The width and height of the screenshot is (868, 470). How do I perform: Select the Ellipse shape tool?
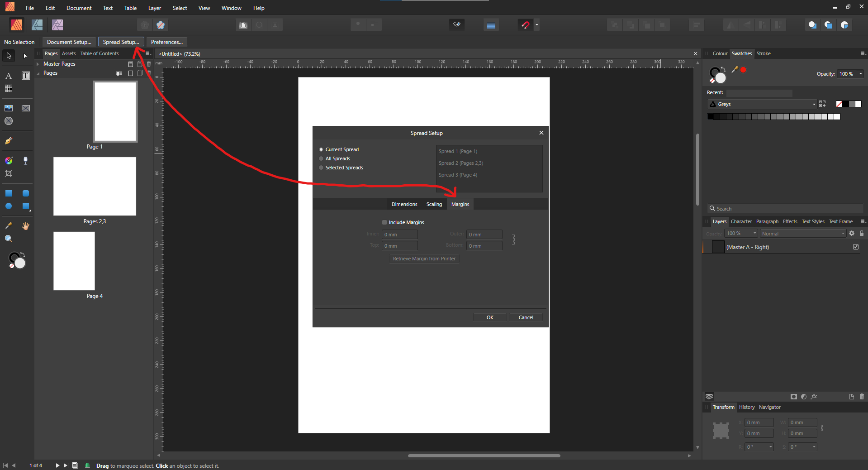pos(9,206)
